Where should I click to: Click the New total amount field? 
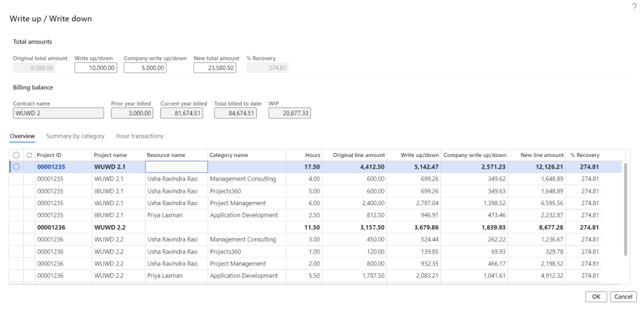click(215, 68)
